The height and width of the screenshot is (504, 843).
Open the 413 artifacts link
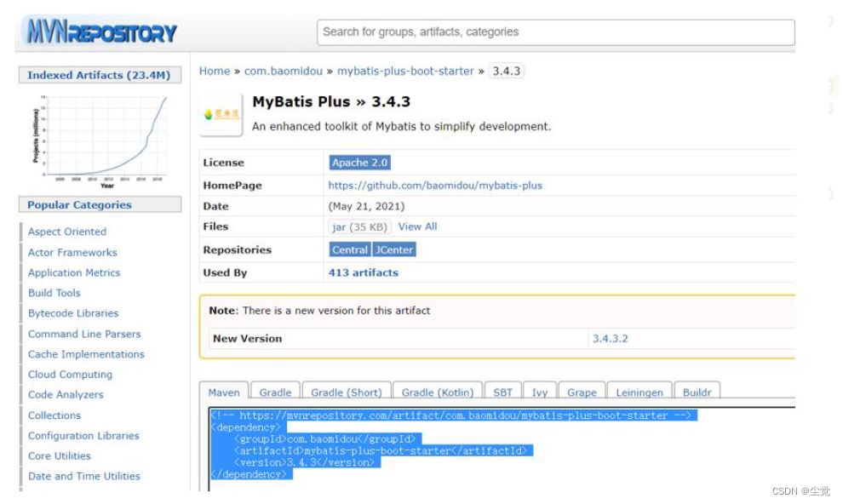point(364,272)
